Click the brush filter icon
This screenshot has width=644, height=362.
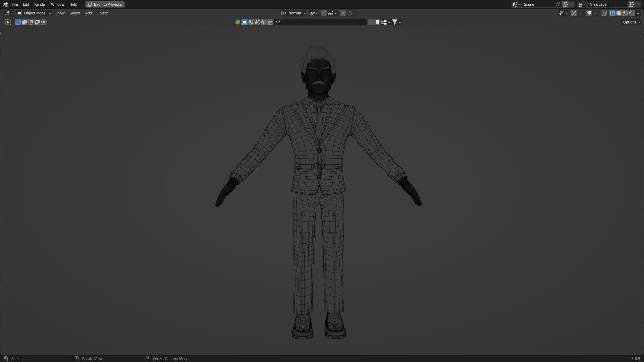tap(270, 22)
